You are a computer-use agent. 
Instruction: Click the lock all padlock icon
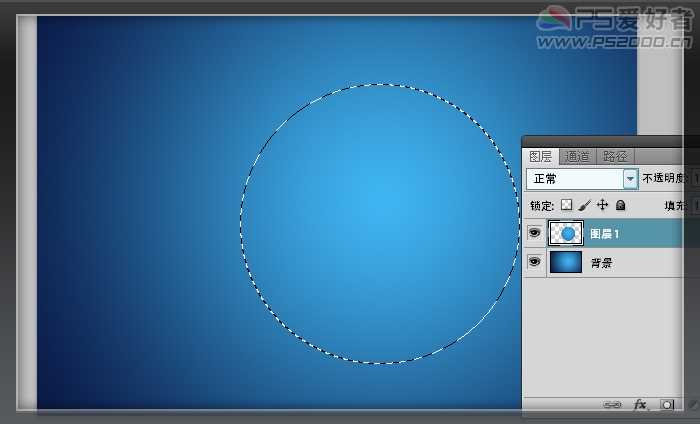620,205
